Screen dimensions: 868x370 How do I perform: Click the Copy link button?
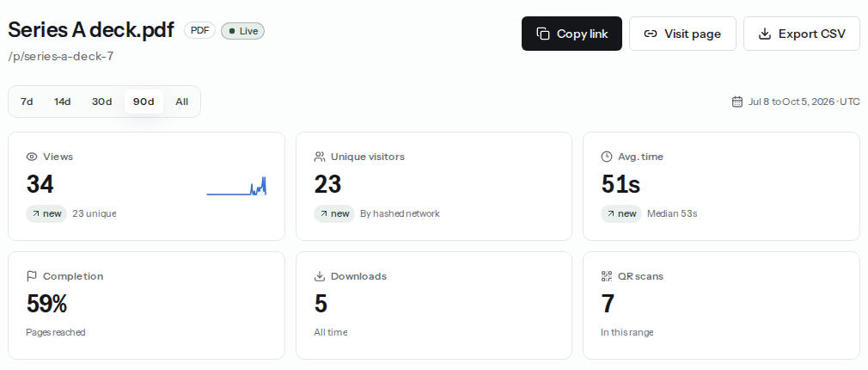click(572, 34)
